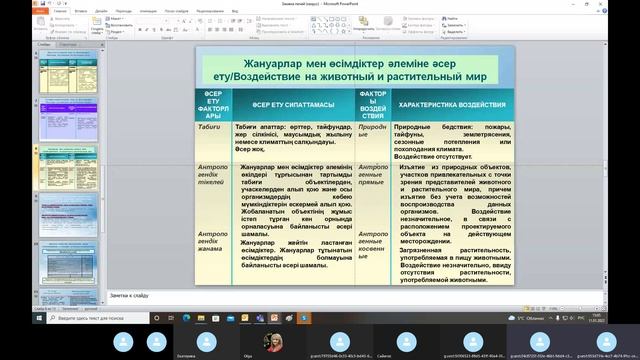Center the text
The height and width of the screenshot is (360, 640).
217,30
